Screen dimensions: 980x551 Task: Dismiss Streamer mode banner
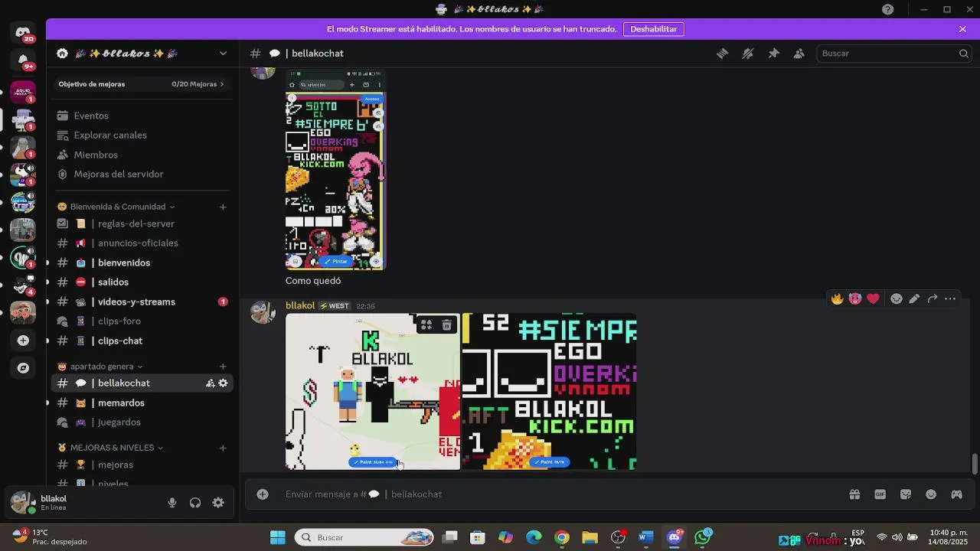[x=962, y=29]
